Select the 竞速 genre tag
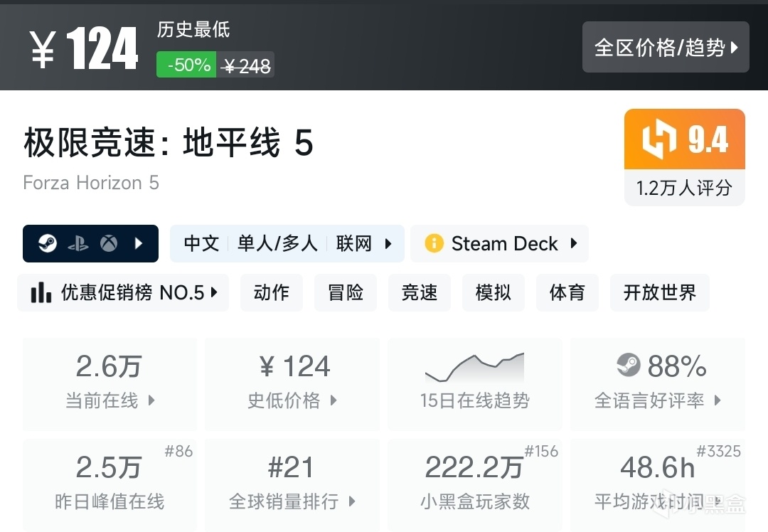The image size is (768, 532). [420, 292]
